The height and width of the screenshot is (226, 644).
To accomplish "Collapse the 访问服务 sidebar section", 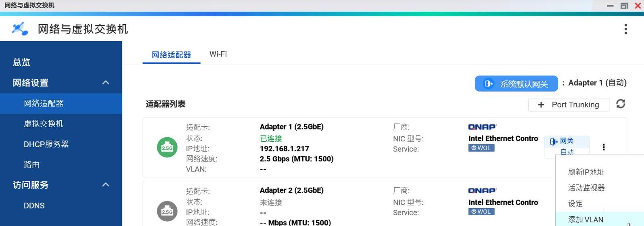I will [x=106, y=185].
